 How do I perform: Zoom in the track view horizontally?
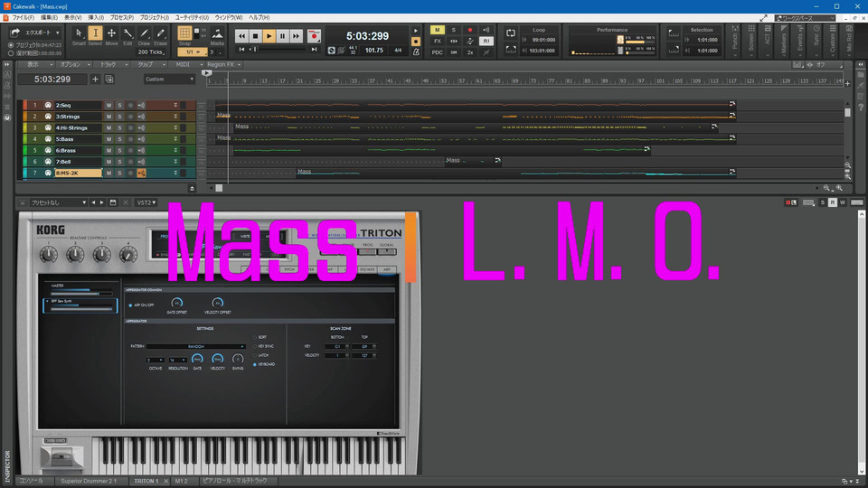(x=839, y=189)
